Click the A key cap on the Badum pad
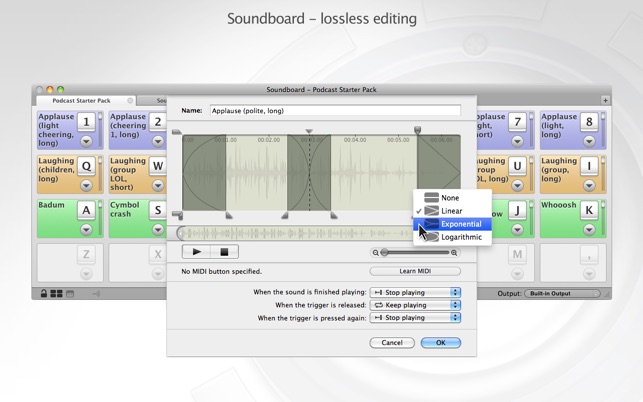Viewport: 643px width, 402px height. (x=87, y=210)
